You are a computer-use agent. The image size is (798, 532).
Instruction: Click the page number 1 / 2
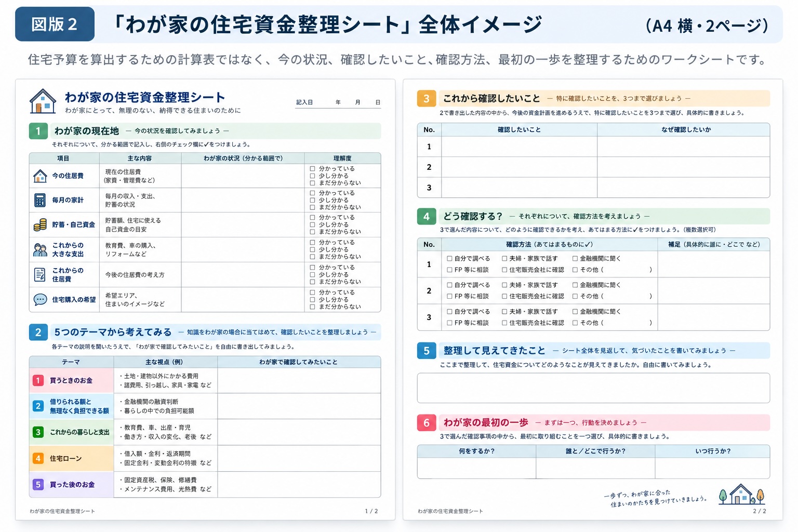[x=371, y=511]
